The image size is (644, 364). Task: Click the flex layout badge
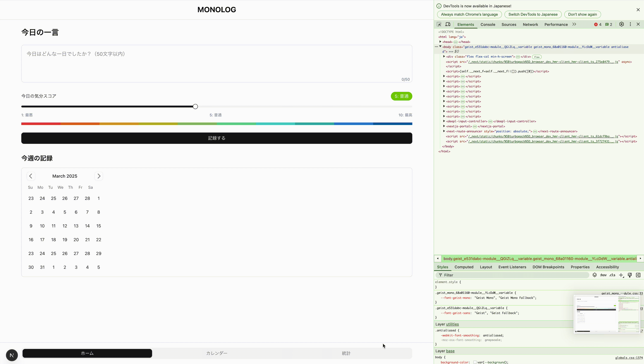pos(537,57)
